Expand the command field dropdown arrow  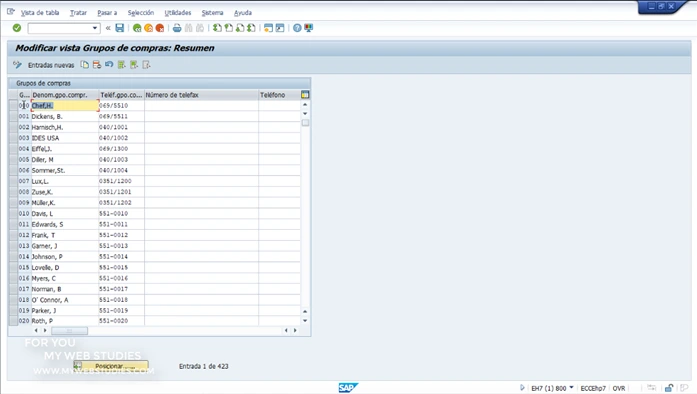tap(95, 28)
